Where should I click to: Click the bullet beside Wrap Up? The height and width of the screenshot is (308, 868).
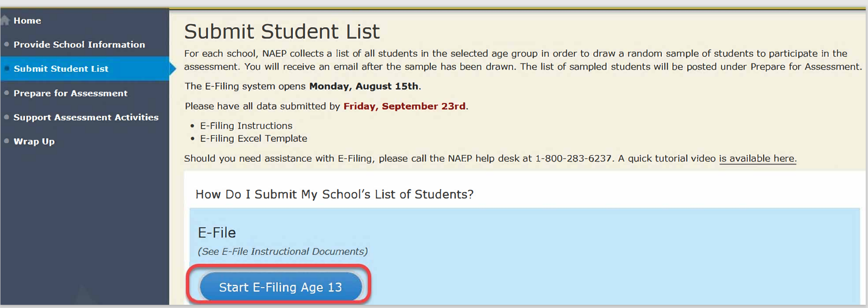pos(6,141)
